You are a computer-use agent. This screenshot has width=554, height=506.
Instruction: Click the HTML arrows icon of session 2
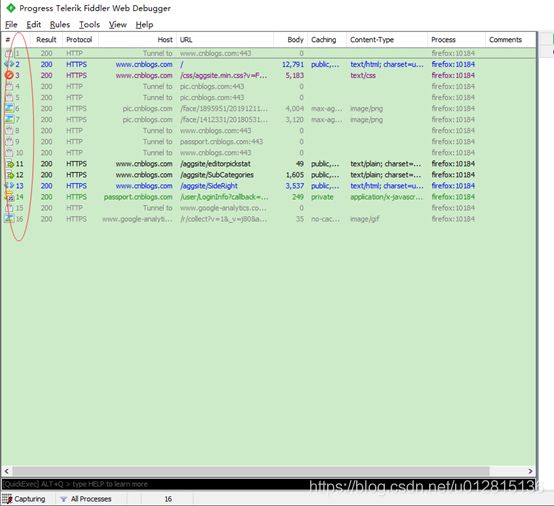pyautogui.click(x=9, y=64)
